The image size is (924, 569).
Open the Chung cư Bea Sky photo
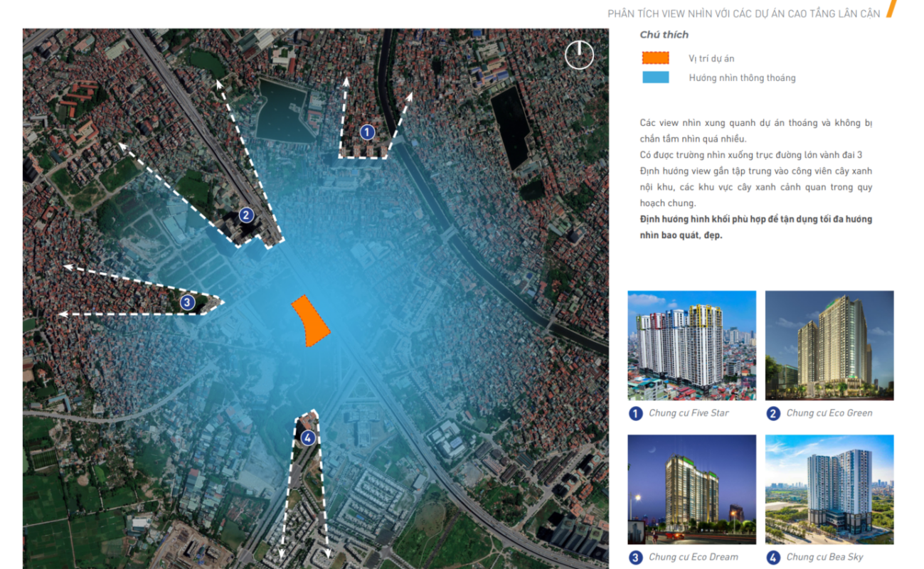(x=829, y=490)
